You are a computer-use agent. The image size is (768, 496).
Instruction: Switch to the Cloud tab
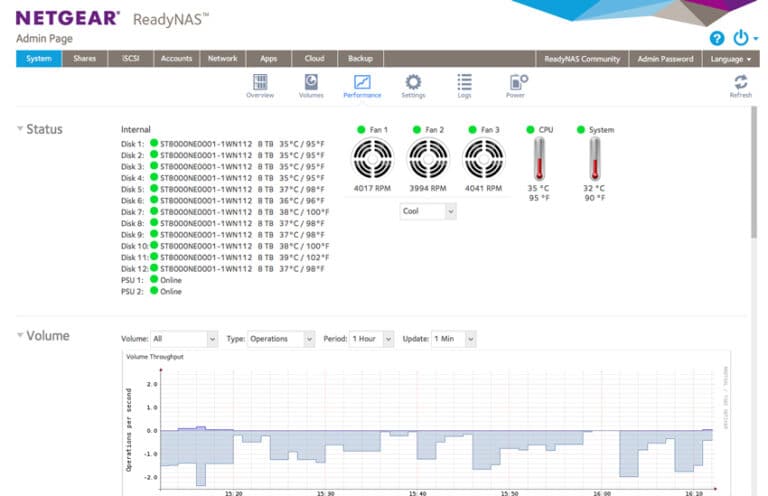pos(314,59)
